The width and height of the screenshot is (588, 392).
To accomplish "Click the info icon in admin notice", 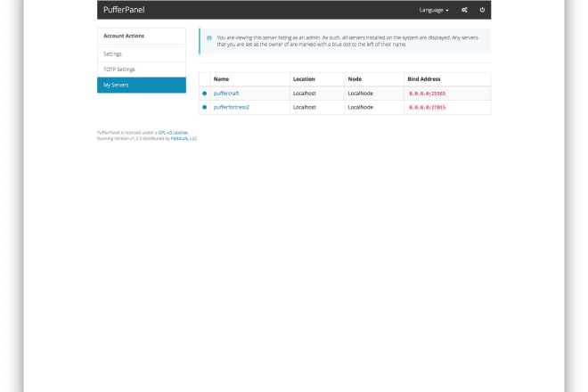I will (x=209, y=38).
